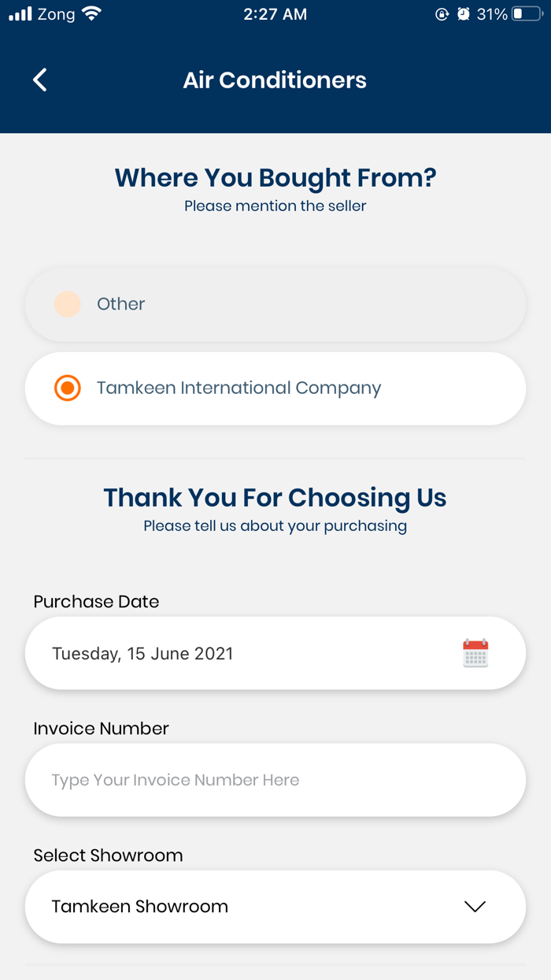Tap the filled radio indicator beside Tamkeen International Company

[x=67, y=388]
